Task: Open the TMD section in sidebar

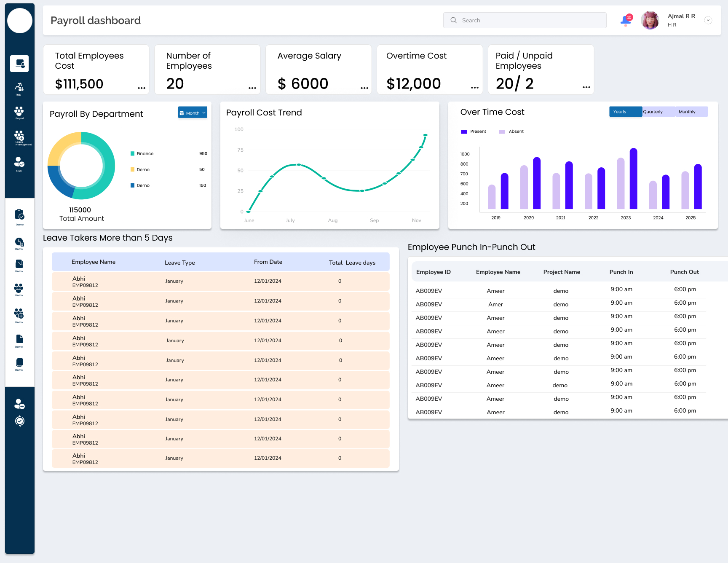Action: point(19,88)
